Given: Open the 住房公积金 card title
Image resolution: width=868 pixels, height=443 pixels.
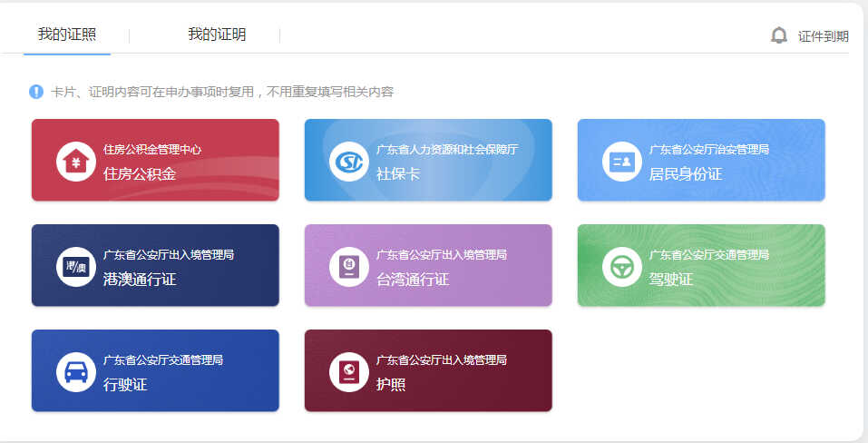Looking at the screenshot, I should point(140,173).
